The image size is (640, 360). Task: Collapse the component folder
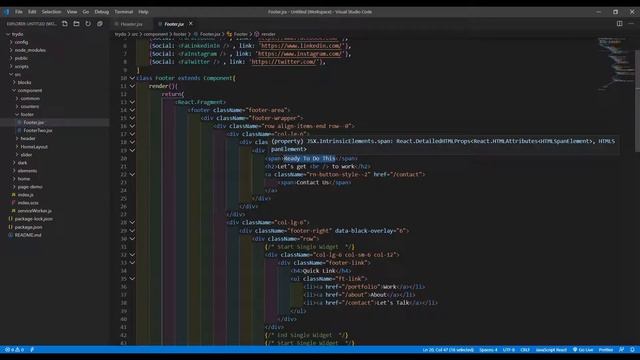tap(30, 91)
